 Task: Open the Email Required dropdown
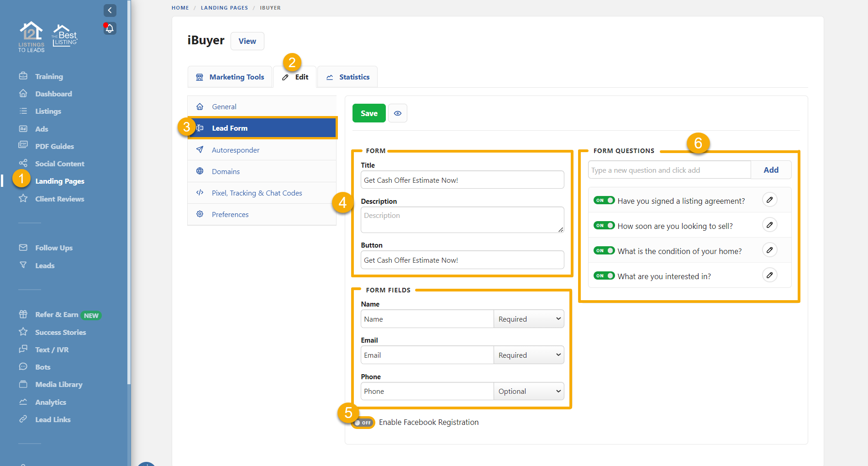pyautogui.click(x=528, y=355)
